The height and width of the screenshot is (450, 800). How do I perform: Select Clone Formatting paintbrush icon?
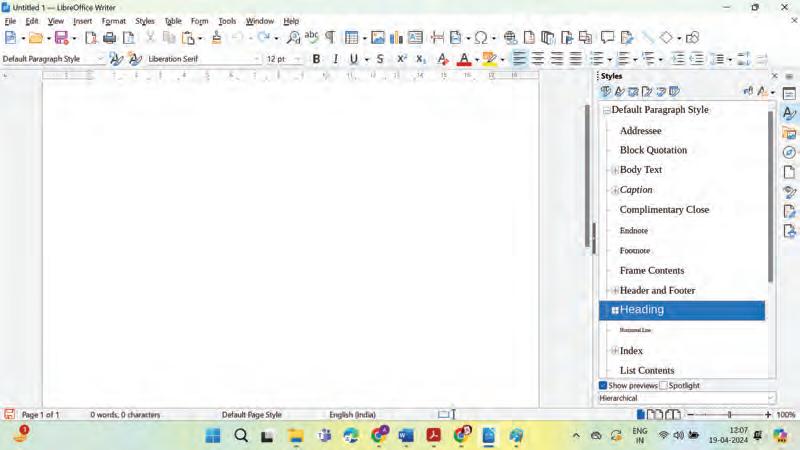click(x=216, y=37)
